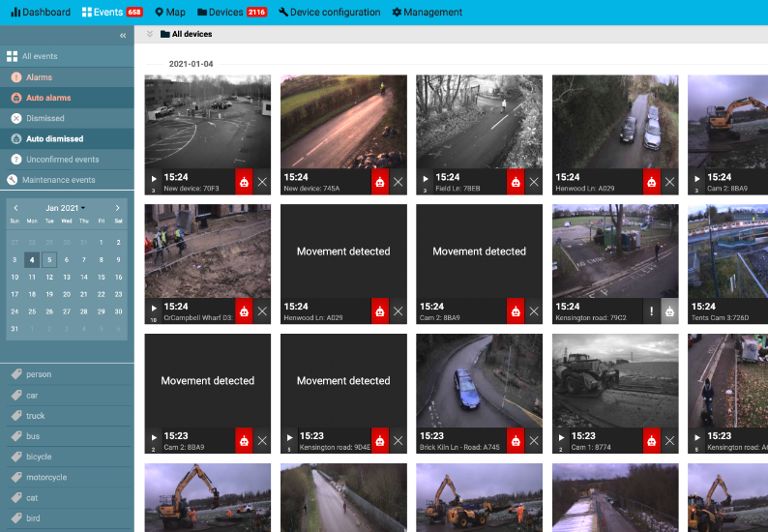
Task: Dismiss the 15:24 Henwood Ln Movement detected event
Action: tap(399, 311)
